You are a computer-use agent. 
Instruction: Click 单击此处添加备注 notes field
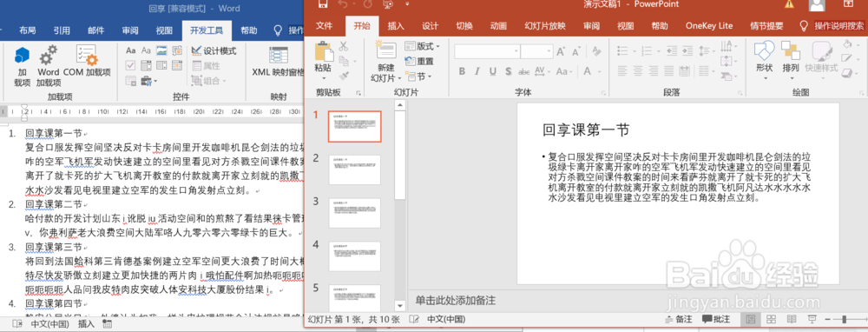455,301
